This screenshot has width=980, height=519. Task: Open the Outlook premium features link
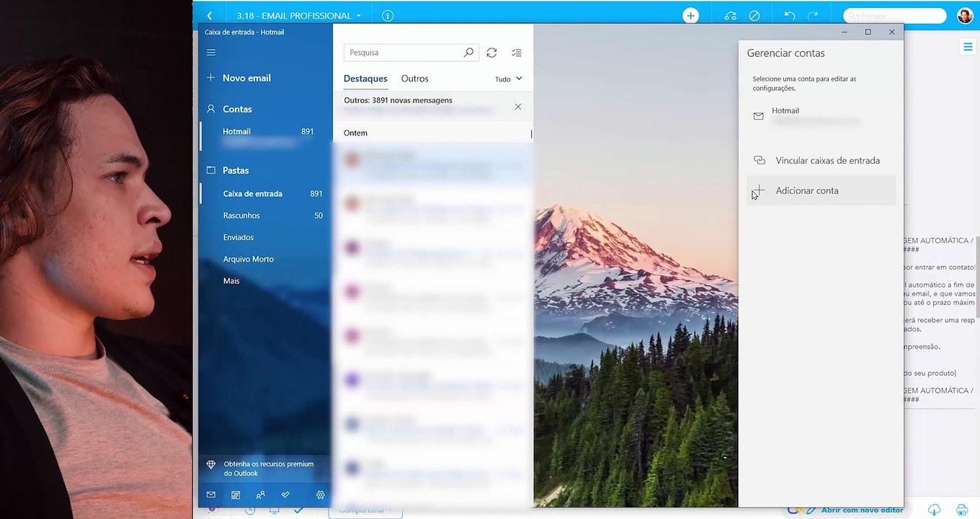coord(264,469)
